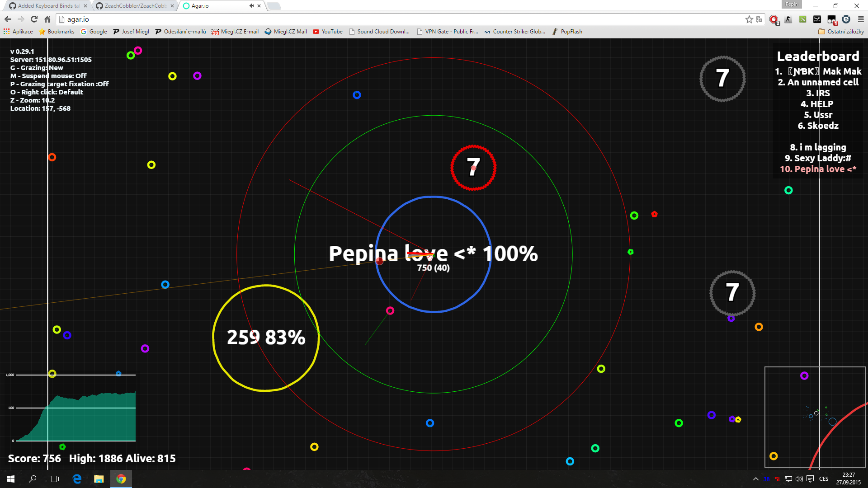The width and height of the screenshot is (868, 488).
Task: Open the Translate page icon
Action: [759, 19]
